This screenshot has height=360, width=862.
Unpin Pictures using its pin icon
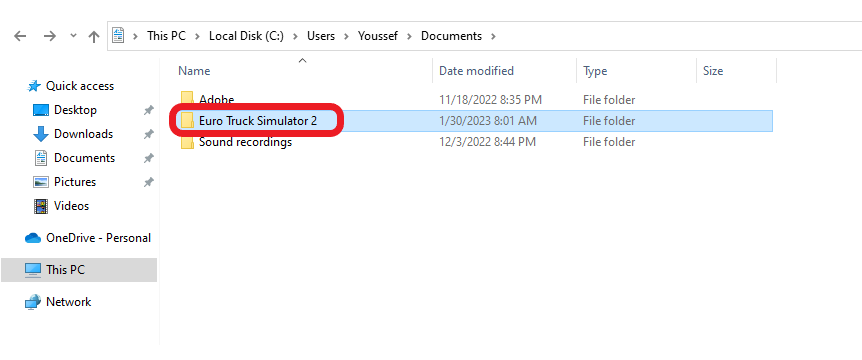(x=148, y=182)
